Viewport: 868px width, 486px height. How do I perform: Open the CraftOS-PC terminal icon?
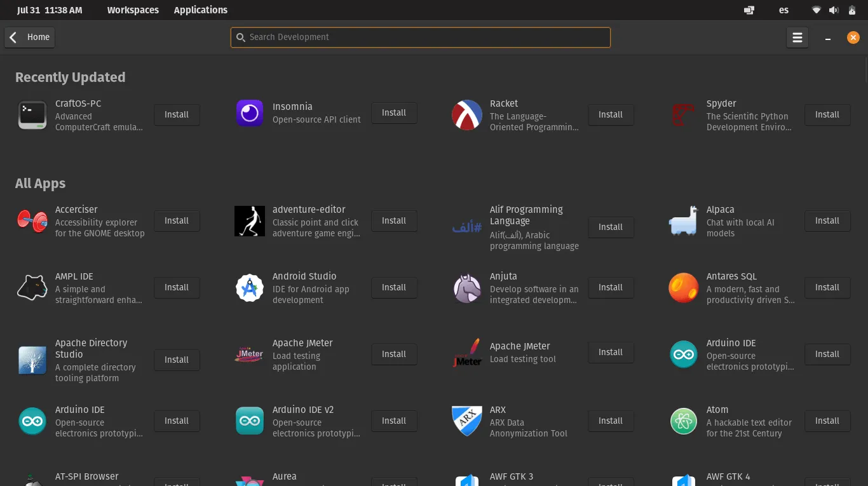point(32,115)
